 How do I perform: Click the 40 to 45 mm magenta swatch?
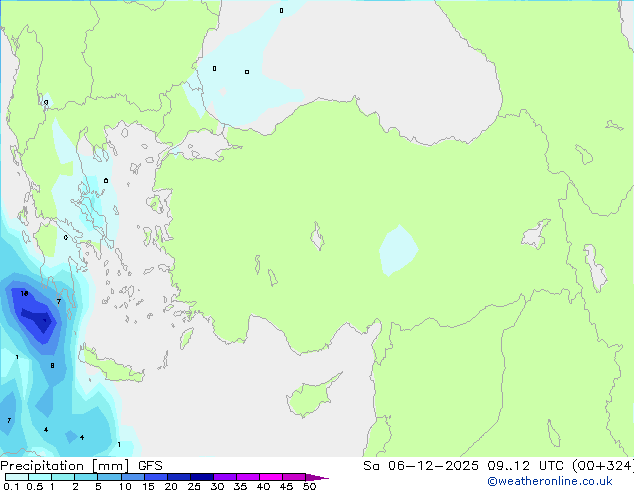[271, 477]
